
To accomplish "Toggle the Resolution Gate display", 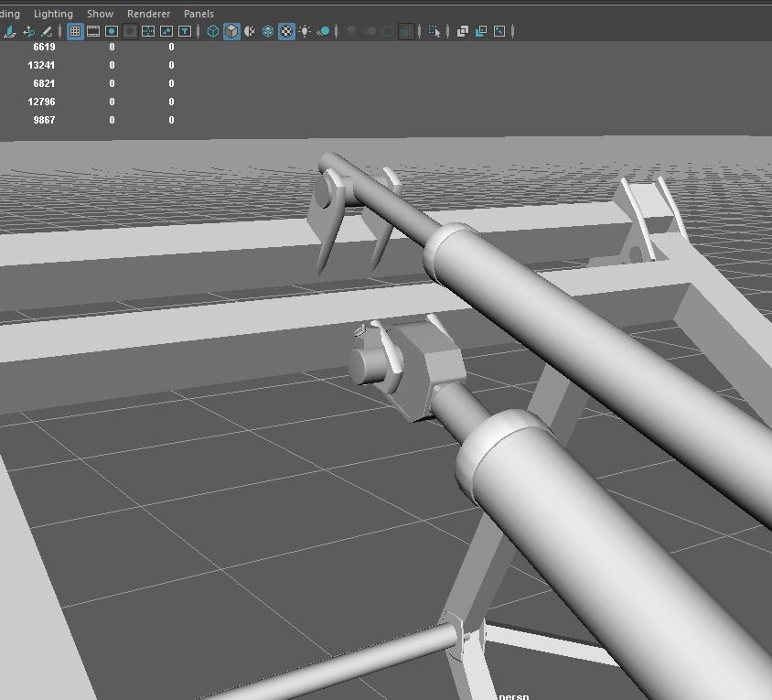I will pyautogui.click(x=112, y=31).
